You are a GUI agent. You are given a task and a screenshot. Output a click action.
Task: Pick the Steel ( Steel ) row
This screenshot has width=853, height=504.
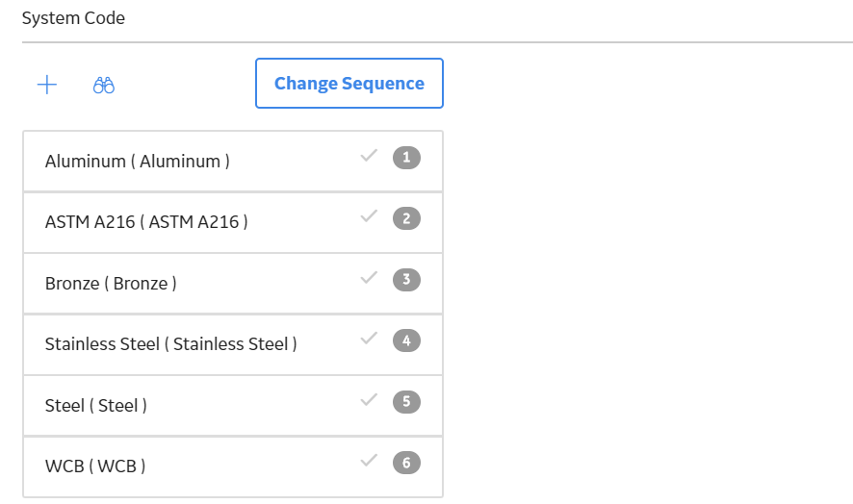[x=233, y=406]
